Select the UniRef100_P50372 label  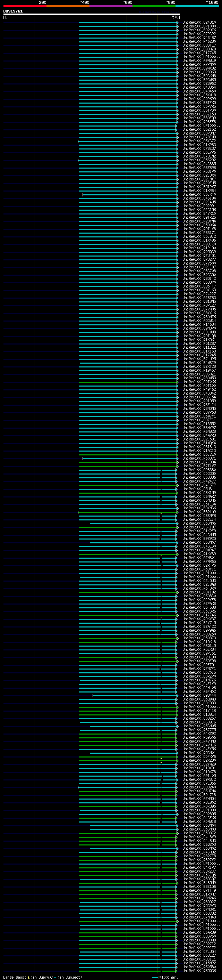tap(199, 833)
